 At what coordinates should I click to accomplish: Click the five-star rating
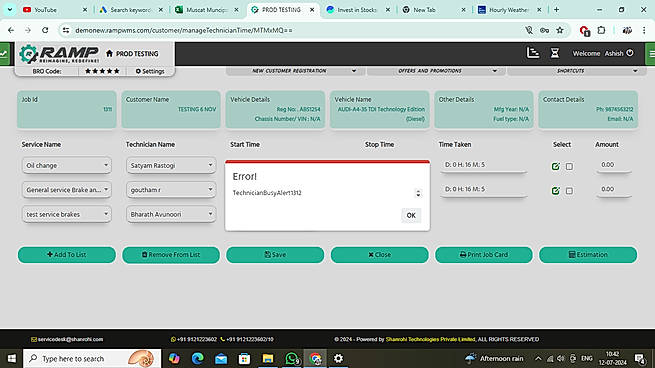(102, 71)
